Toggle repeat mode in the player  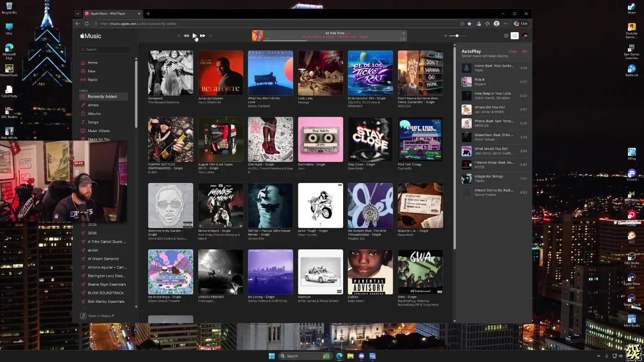click(210, 36)
